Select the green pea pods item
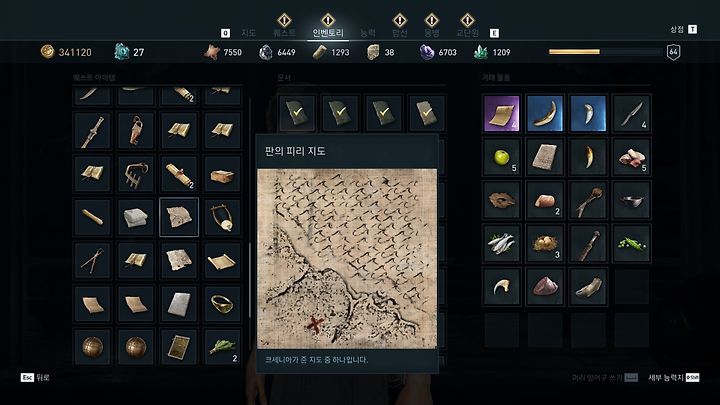This screenshot has width=720, height=405. (x=631, y=243)
